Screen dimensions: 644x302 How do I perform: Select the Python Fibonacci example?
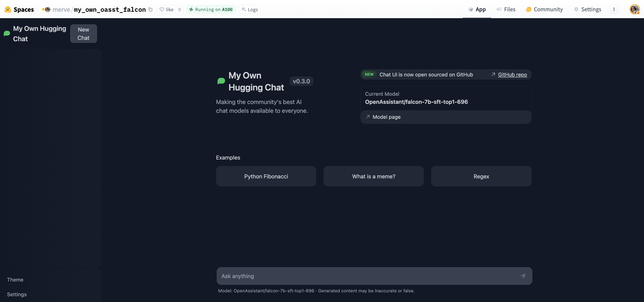pyautogui.click(x=266, y=176)
